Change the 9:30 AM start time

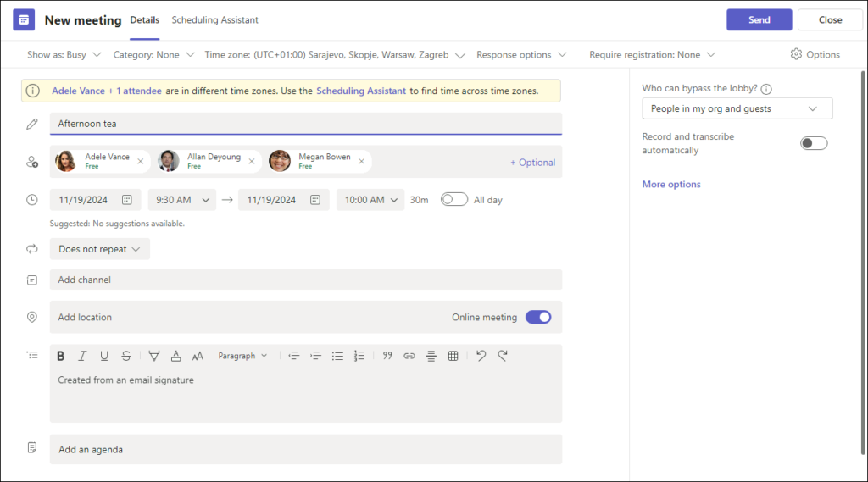[x=182, y=200]
